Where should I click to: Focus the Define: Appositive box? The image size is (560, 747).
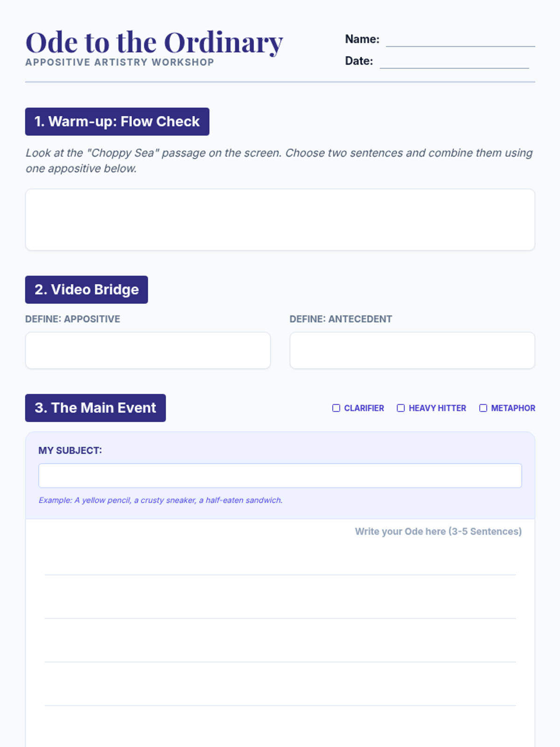[148, 350]
